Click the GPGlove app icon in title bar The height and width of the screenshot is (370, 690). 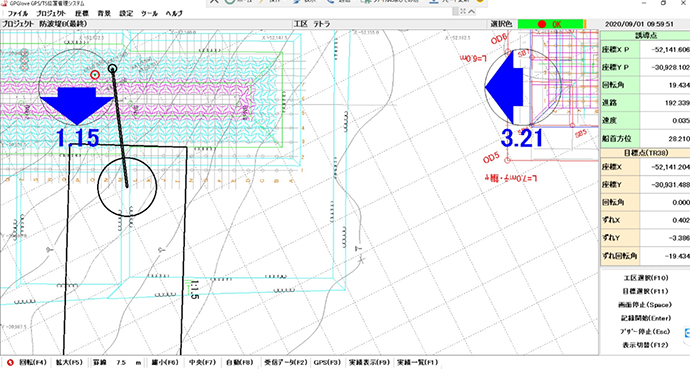(4, 3)
